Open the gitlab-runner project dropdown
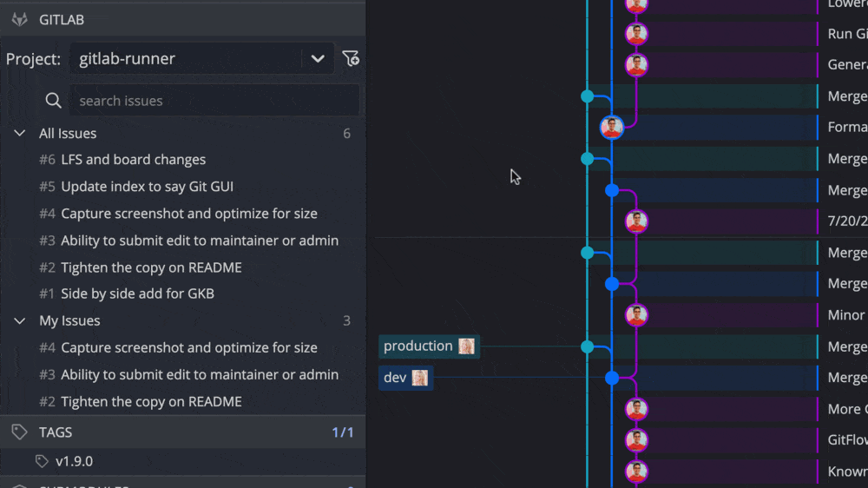 pyautogui.click(x=202, y=59)
